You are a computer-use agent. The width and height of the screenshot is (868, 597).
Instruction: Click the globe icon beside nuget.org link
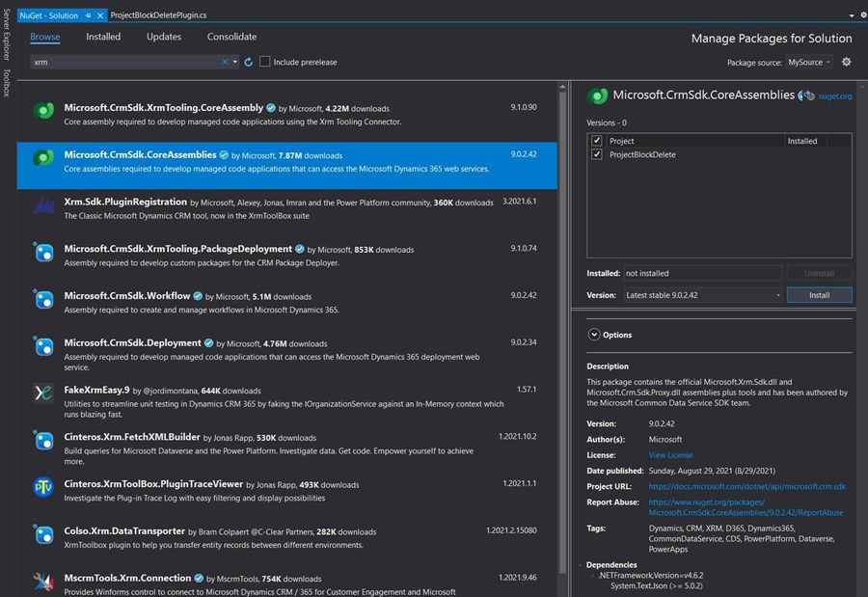pos(809,95)
